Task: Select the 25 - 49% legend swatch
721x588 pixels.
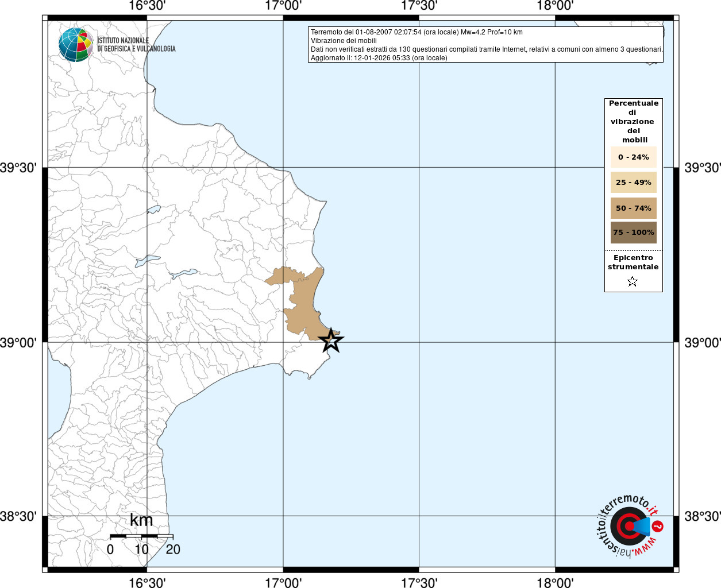Action: coord(633,182)
